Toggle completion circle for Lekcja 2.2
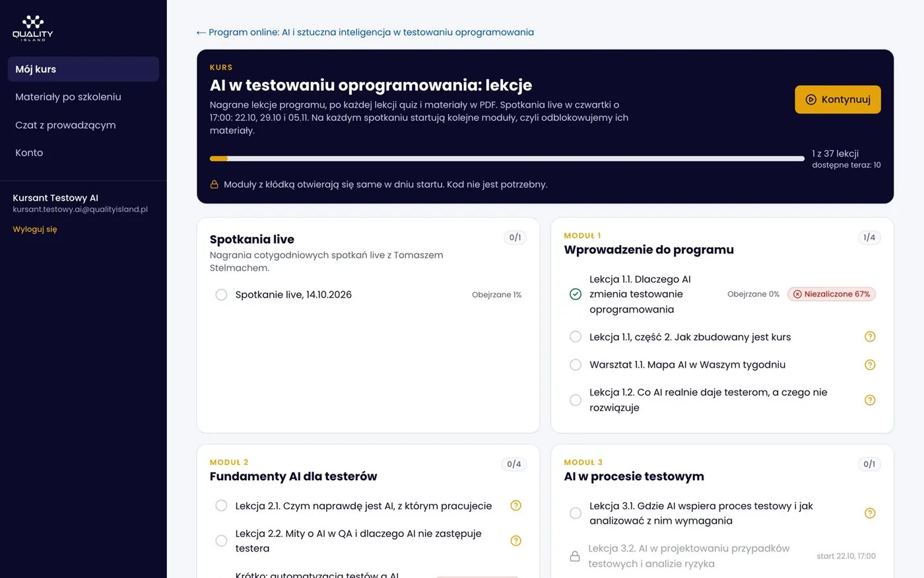Viewport: 924px width, 578px height. (x=221, y=540)
